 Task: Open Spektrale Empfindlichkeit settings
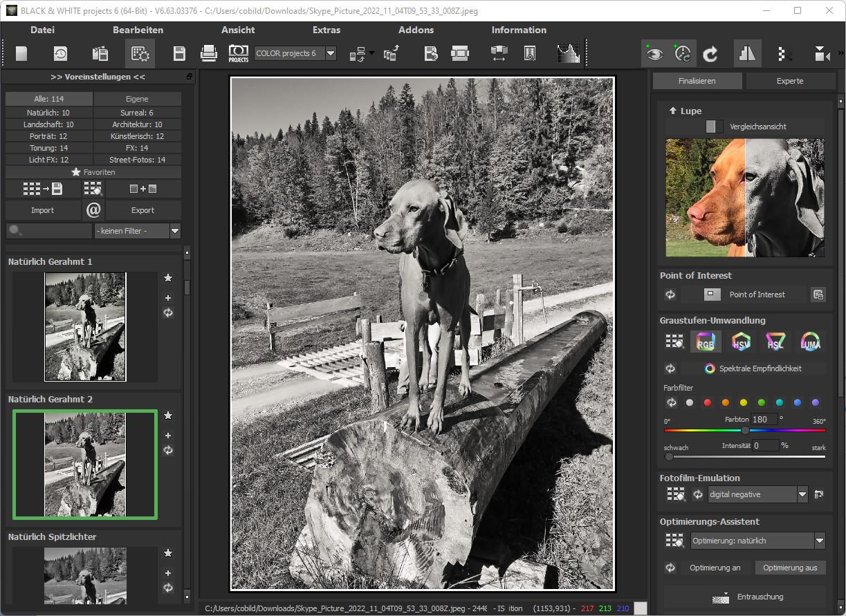tap(753, 368)
